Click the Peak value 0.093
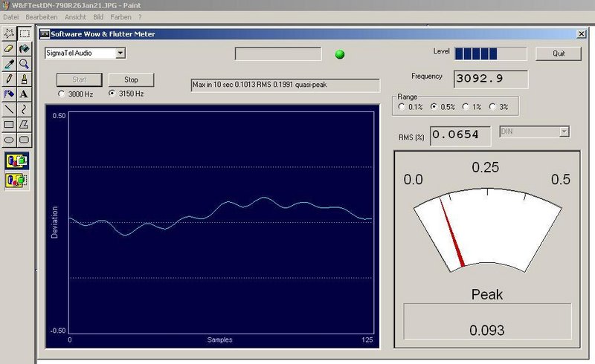 [487, 331]
